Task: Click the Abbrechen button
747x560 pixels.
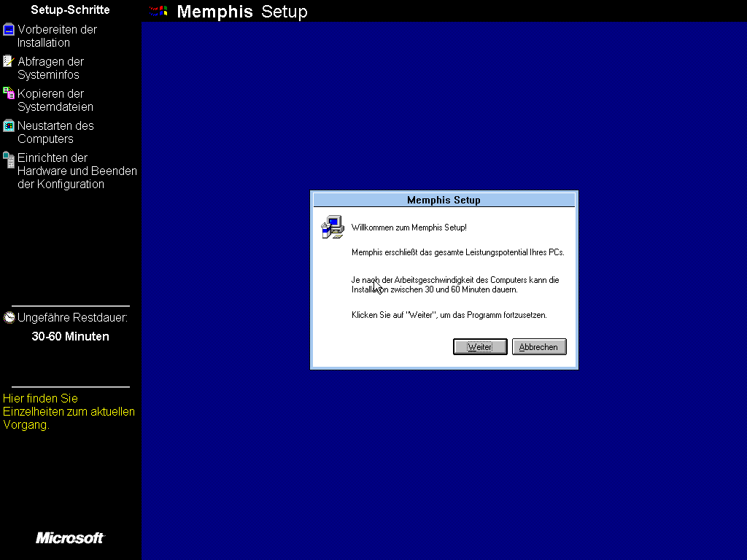Action: [x=539, y=346]
